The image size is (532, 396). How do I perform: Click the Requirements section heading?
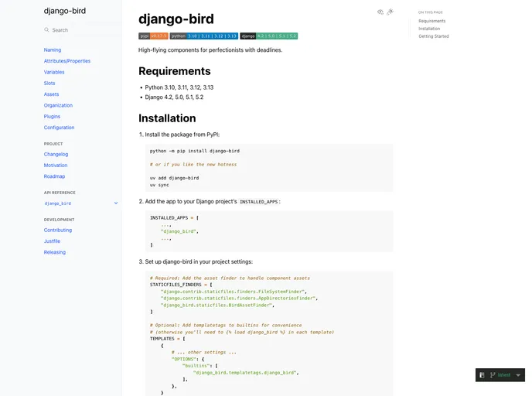(x=175, y=71)
